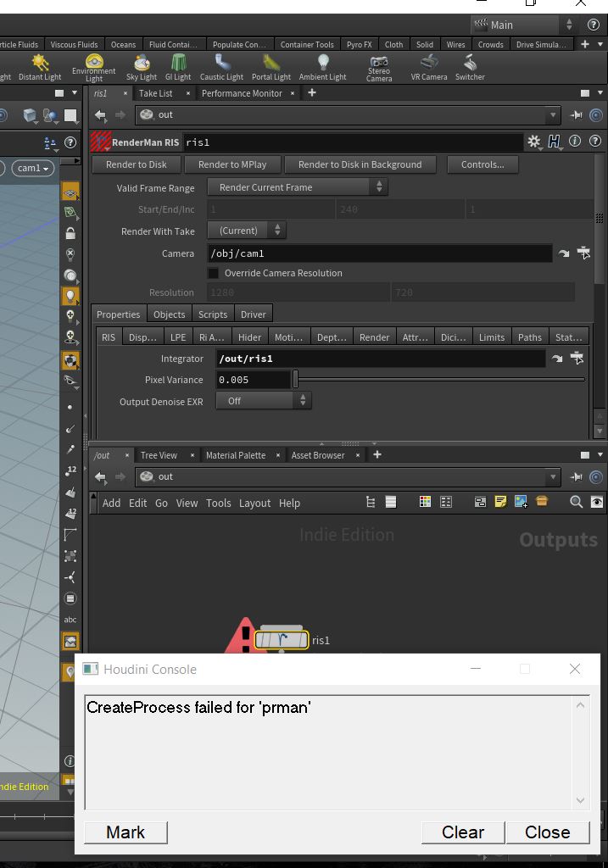Open the Main desktop selector dropdown
608x868 pixels.
tap(523, 25)
